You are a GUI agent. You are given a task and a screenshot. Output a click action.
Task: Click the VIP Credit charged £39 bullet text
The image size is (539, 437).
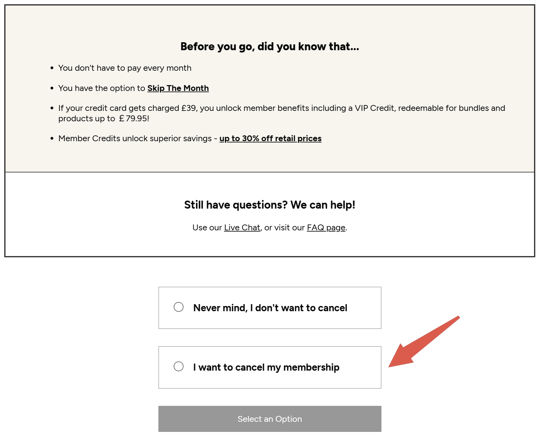pyautogui.click(x=282, y=113)
